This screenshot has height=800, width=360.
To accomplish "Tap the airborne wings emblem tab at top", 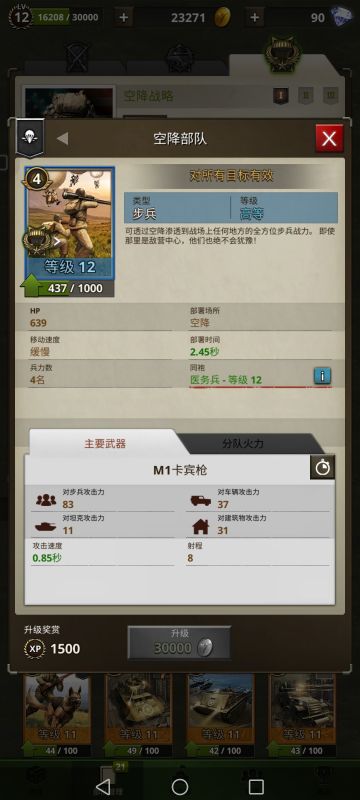I will pyautogui.click(x=282, y=54).
